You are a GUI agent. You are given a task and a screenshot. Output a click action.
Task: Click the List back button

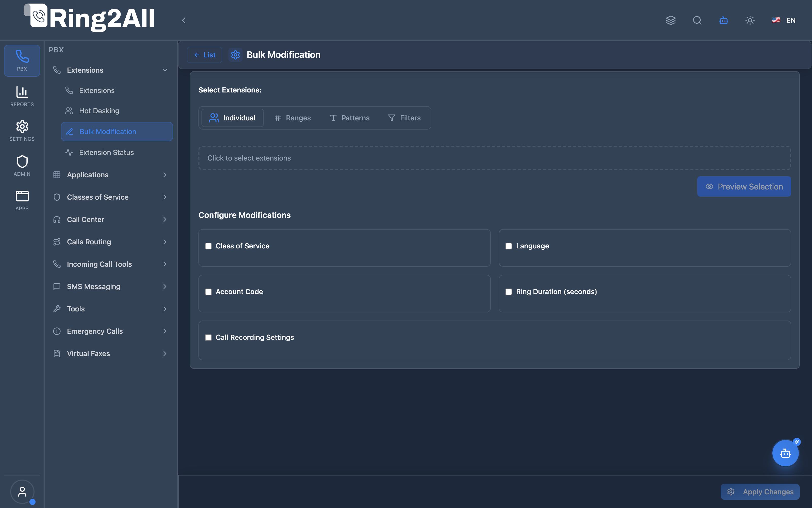(x=204, y=55)
